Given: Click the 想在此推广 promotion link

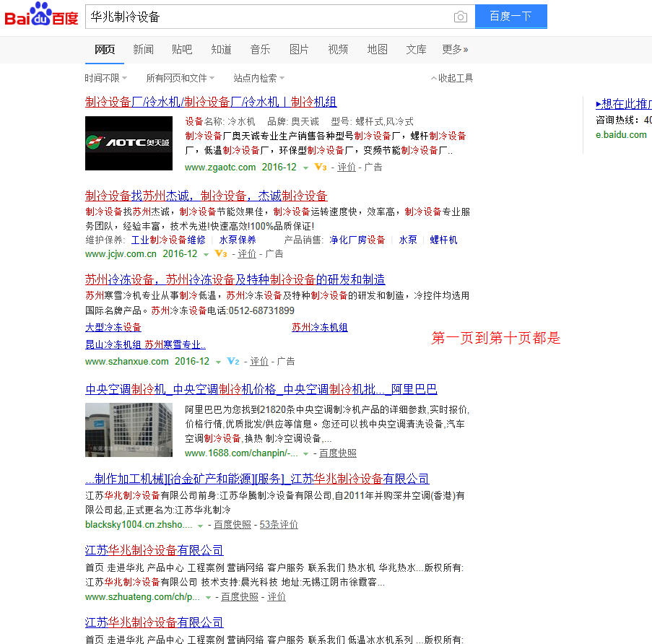Looking at the screenshot, I should (x=624, y=104).
